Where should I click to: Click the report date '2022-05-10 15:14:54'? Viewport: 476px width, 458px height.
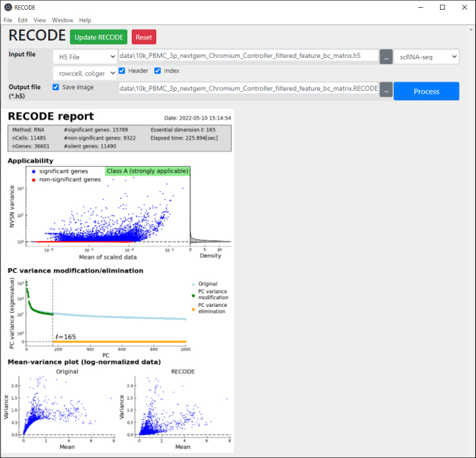pos(205,118)
